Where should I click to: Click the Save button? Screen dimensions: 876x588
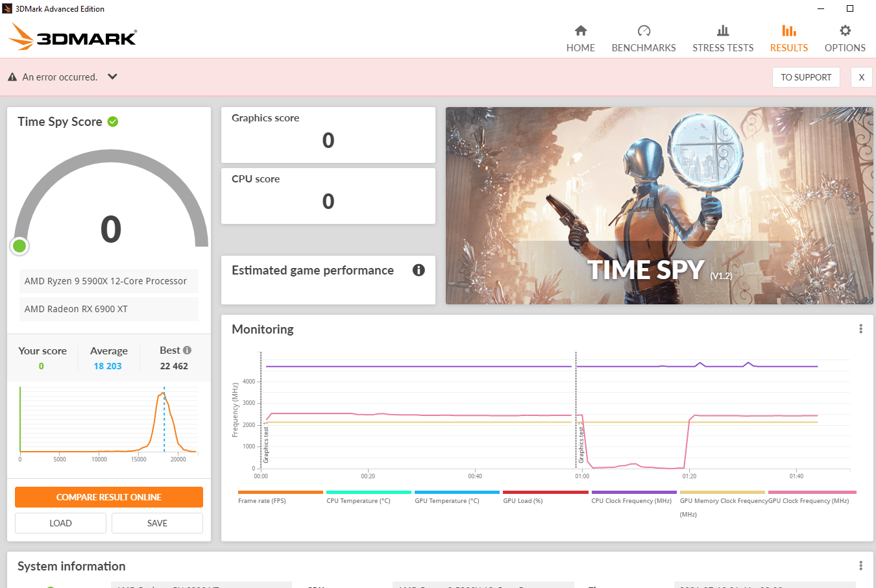pyautogui.click(x=157, y=523)
